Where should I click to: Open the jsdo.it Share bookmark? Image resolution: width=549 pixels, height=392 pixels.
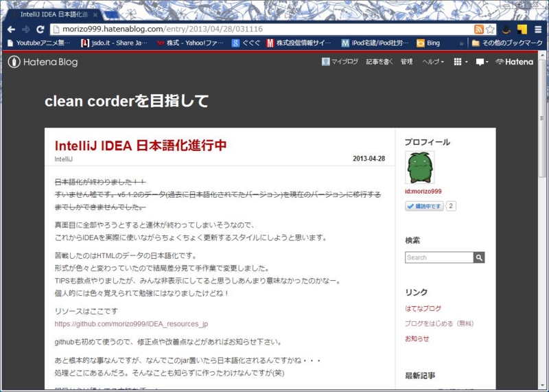114,43
